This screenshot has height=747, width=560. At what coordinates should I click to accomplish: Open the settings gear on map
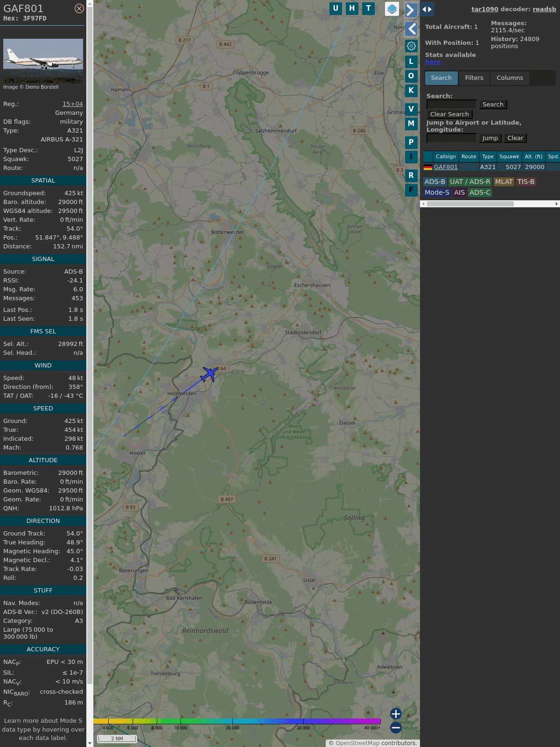(x=411, y=46)
